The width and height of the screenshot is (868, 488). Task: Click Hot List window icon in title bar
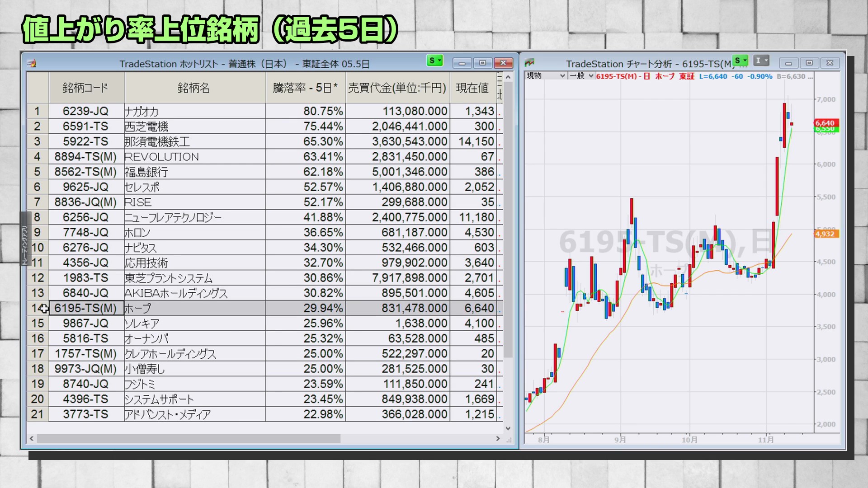click(x=32, y=64)
